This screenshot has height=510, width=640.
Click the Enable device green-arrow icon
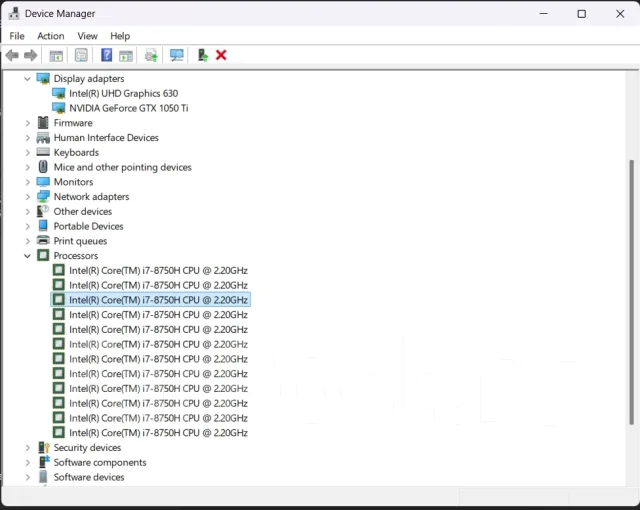202,55
